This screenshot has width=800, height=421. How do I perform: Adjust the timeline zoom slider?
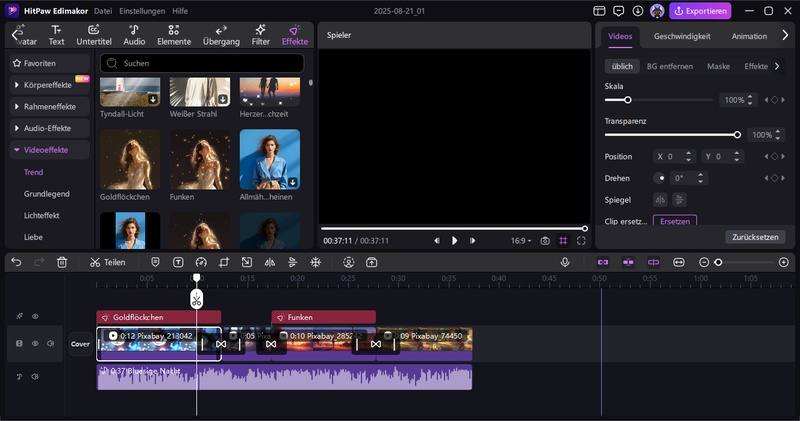[745, 262]
